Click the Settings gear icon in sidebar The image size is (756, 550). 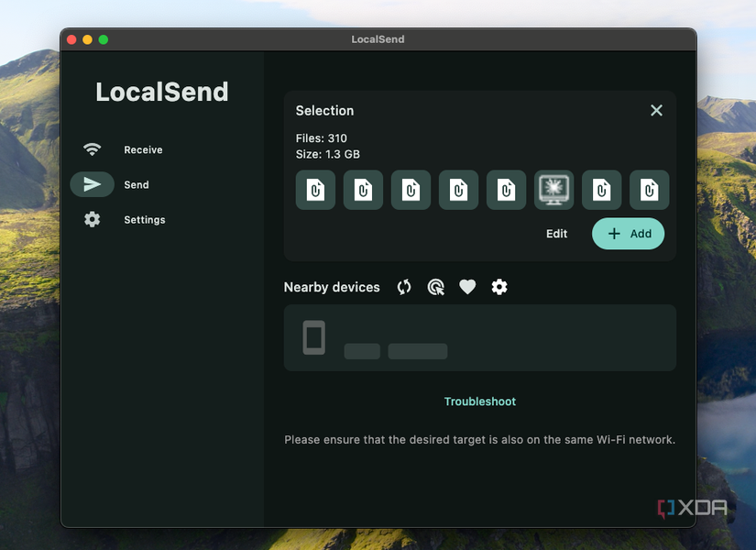(x=92, y=220)
